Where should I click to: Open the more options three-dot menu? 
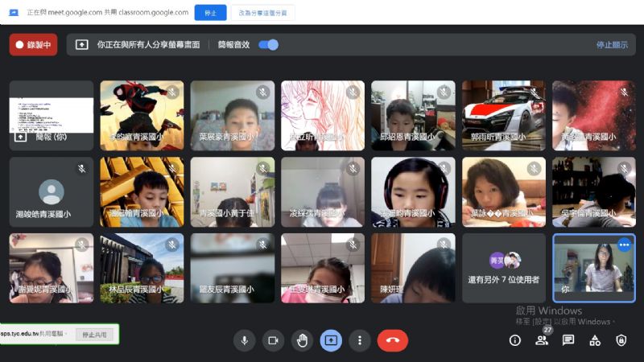(360, 340)
